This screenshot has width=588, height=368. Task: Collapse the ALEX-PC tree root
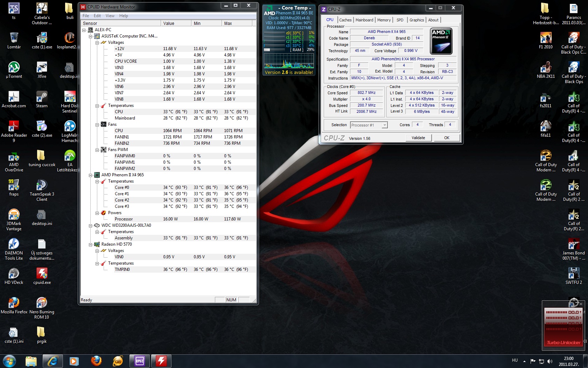pos(84,30)
